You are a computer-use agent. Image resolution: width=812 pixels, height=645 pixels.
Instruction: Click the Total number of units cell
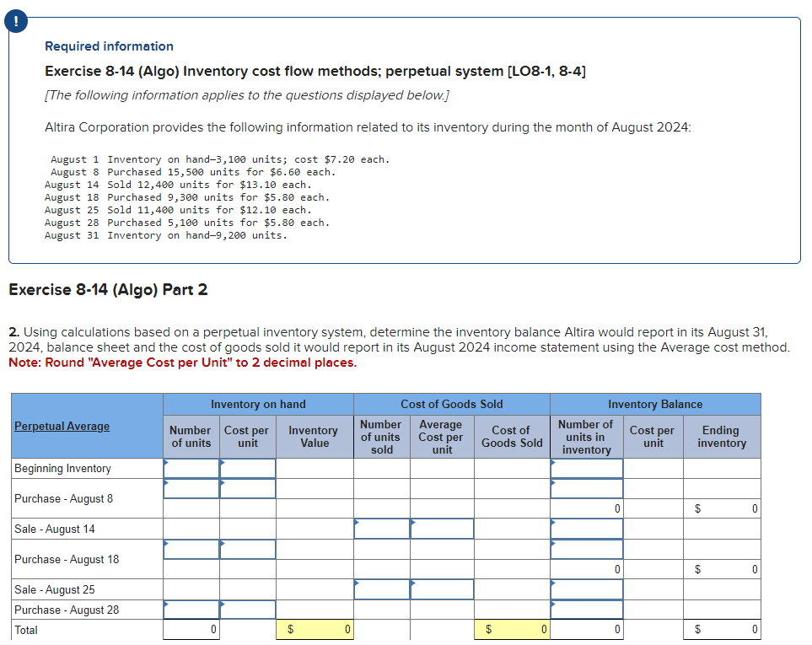(191, 630)
